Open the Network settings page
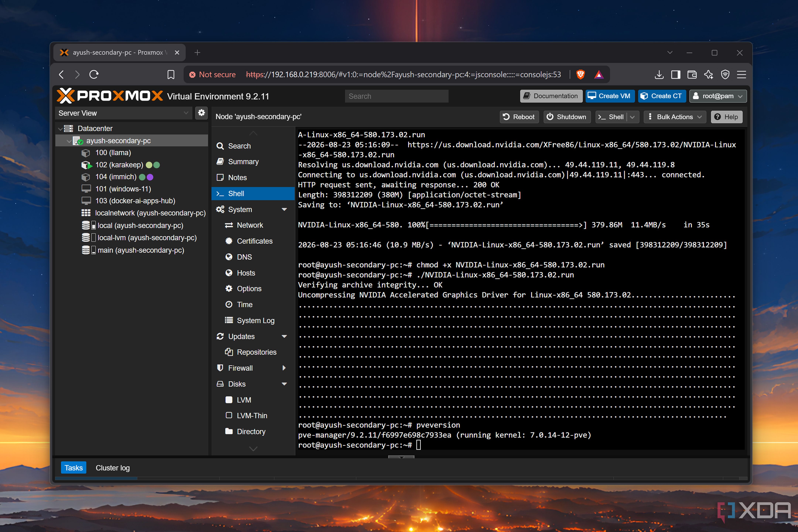Viewport: 798px width, 532px height. point(253,225)
